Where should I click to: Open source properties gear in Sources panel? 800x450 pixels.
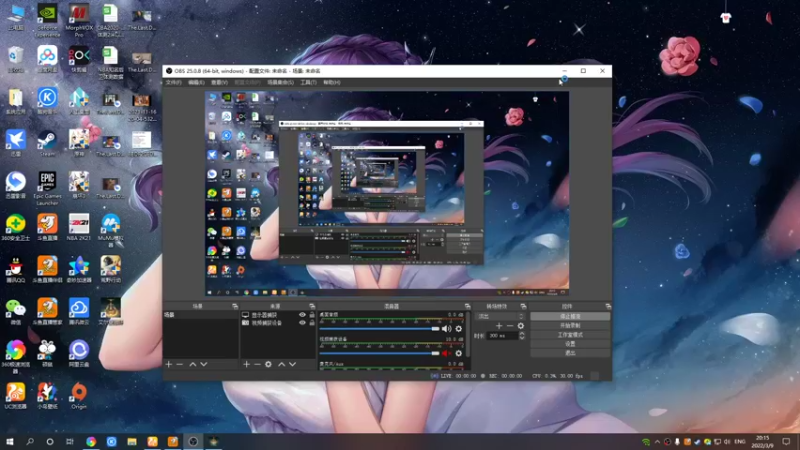tap(268, 364)
